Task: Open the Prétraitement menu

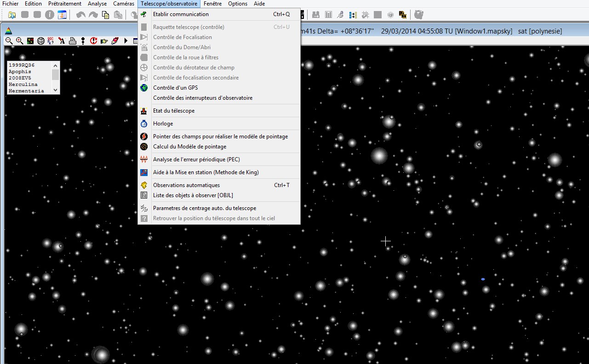Action: tap(65, 4)
